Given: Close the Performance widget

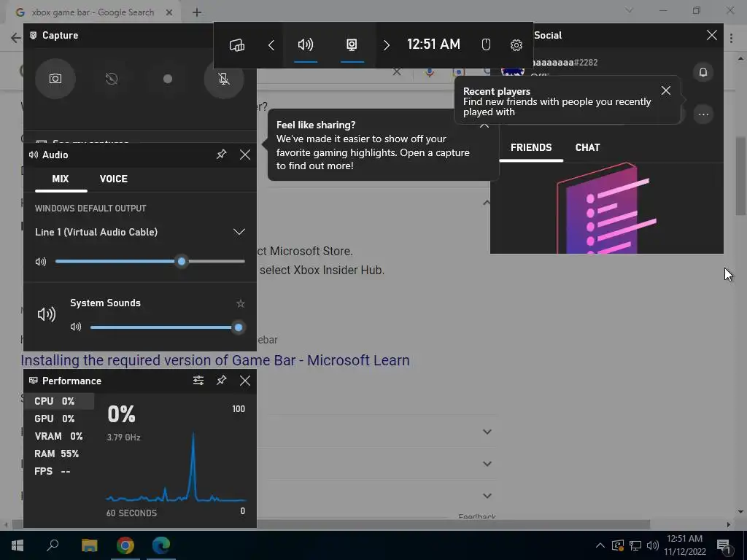Looking at the screenshot, I should point(245,381).
